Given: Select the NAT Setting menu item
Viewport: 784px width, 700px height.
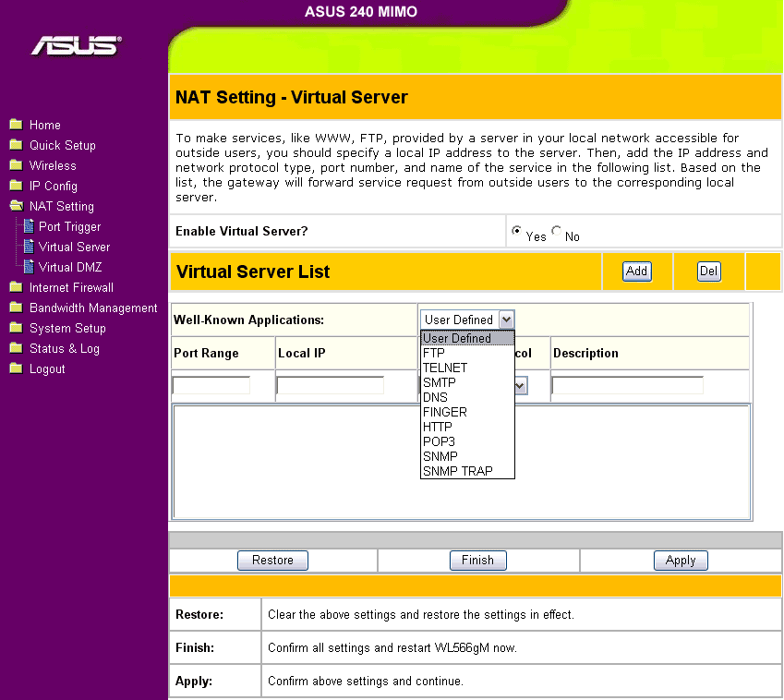Looking at the screenshot, I should coord(62,207).
